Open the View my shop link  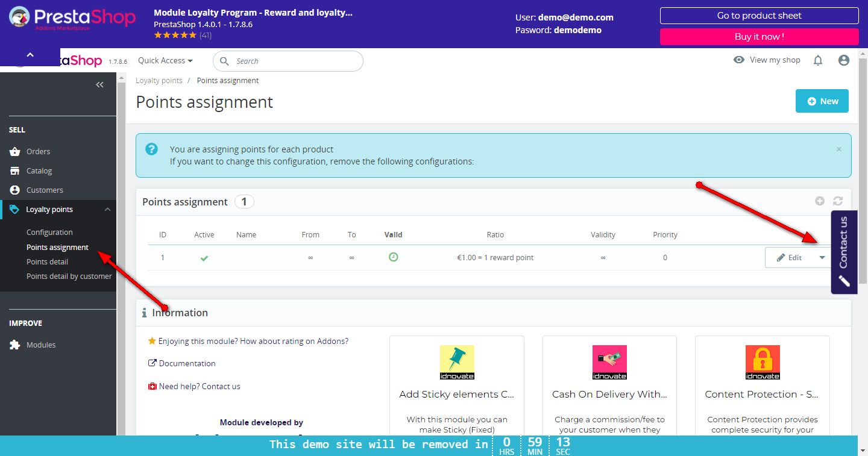[767, 60]
